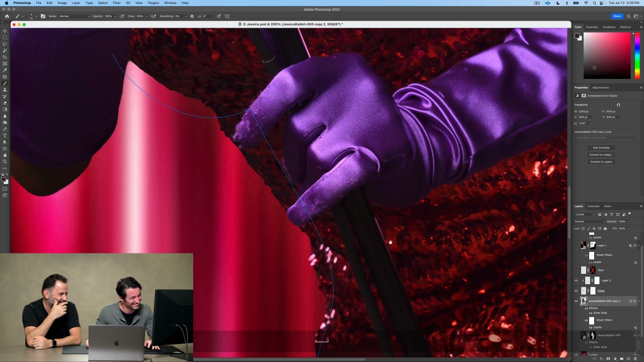Select the Eraser tool
Viewport: 644px width, 362px height.
5,103
